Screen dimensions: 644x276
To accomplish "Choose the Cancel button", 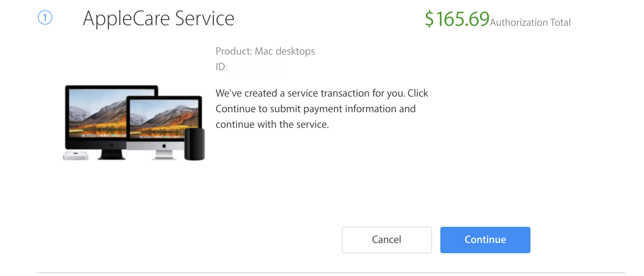I will click(387, 240).
